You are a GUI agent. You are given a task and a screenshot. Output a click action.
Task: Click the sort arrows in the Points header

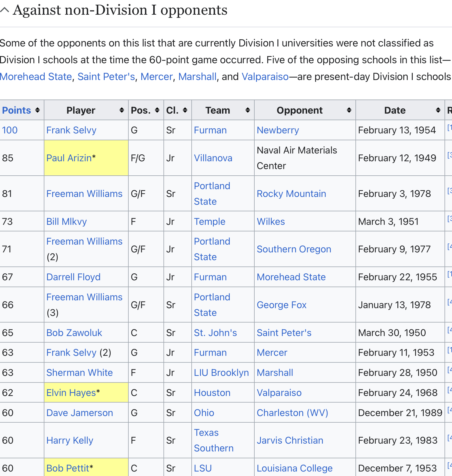point(37,110)
